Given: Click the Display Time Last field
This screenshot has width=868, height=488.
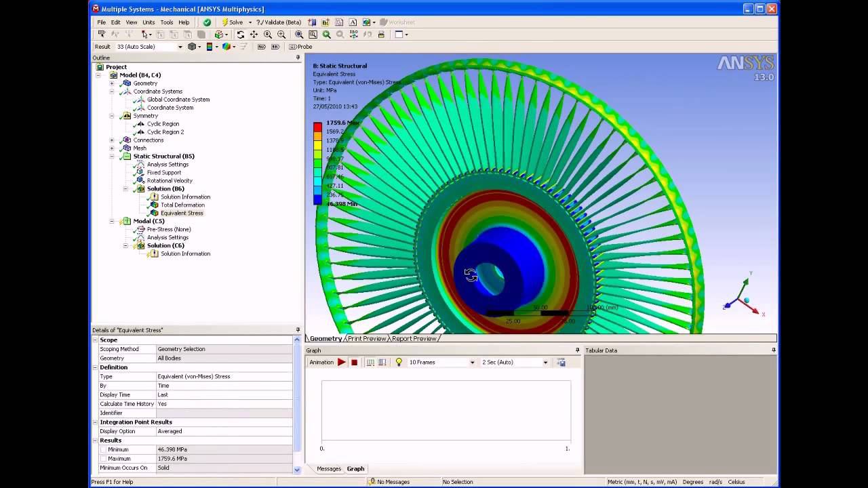Looking at the screenshot, I should coord(224,394).
